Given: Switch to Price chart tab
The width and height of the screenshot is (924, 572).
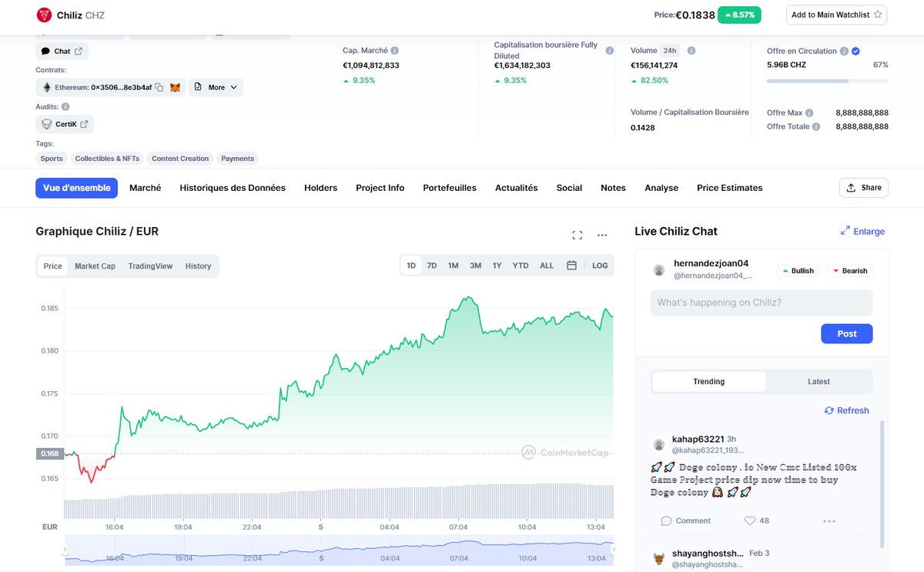Looking at the screenshot, I should pyautogui.click(x=52, y=266).
